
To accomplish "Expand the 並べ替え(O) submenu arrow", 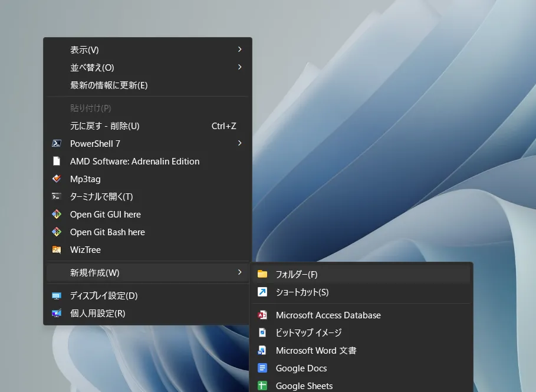I will (x=239, y=67).
